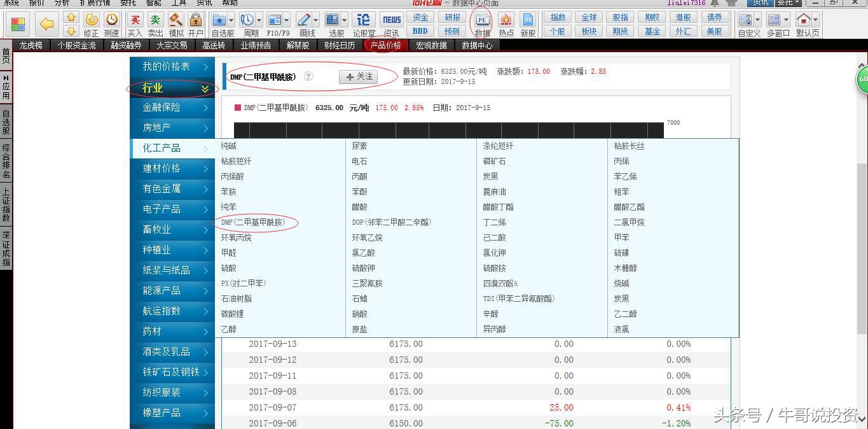Open the 尿素 product price link

coord(358,146)
